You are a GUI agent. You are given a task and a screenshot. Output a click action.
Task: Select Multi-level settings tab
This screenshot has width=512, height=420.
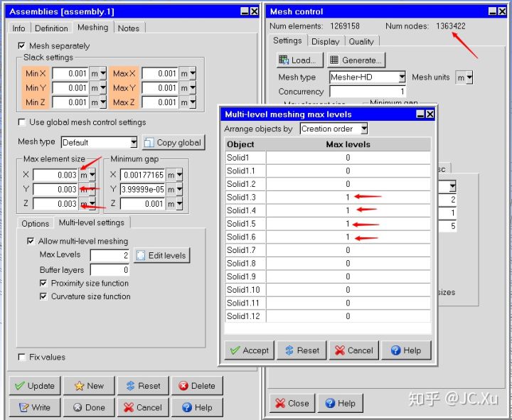coord(92,222)
